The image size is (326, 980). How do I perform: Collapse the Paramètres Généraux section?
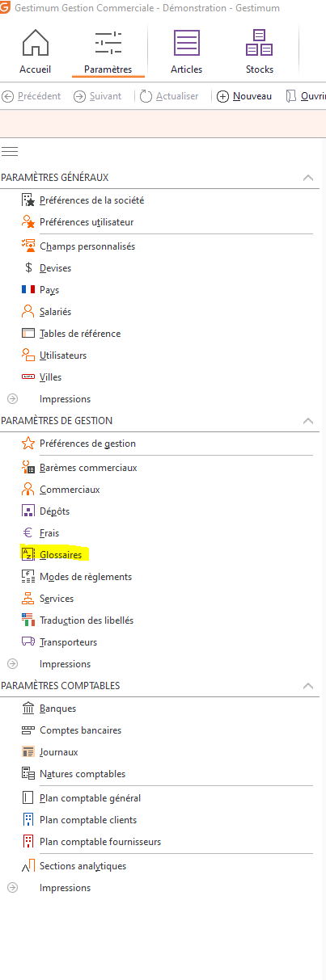click(x=307, y=177)
